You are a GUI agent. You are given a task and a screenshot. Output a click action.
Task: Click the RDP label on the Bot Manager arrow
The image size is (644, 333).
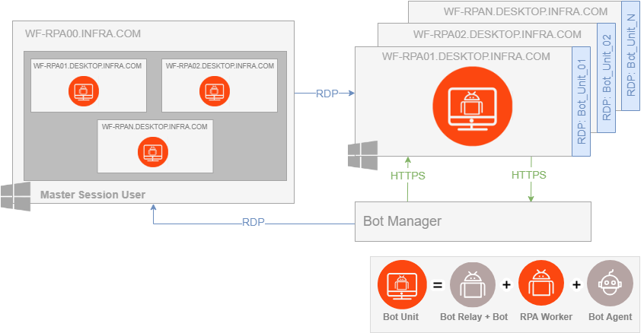pyautogui.click(x=253, y=223)
